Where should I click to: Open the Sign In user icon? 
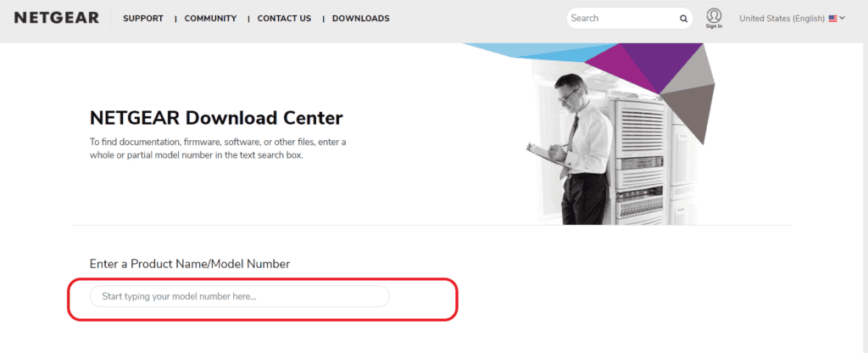(x=714, y=19)
